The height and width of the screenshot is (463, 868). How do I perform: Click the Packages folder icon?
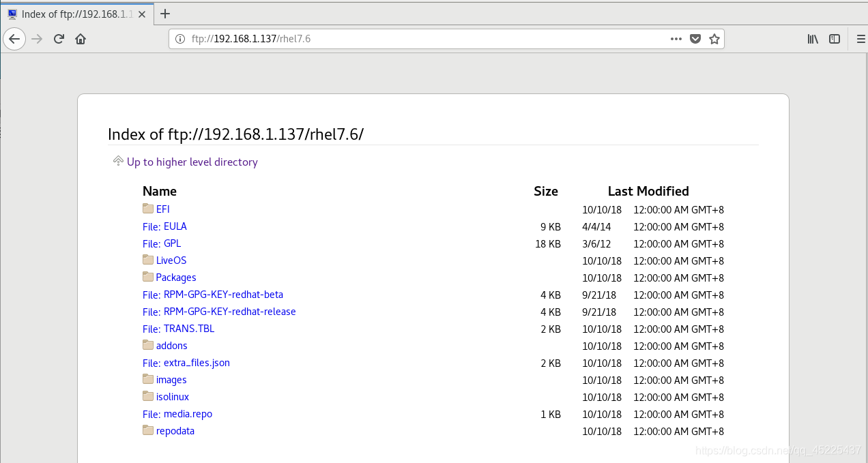148,277
